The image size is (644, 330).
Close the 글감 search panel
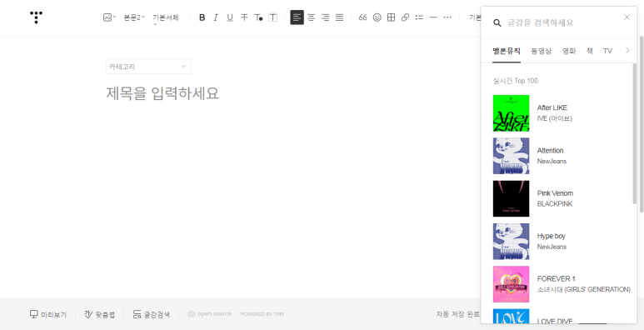[627, 17]
